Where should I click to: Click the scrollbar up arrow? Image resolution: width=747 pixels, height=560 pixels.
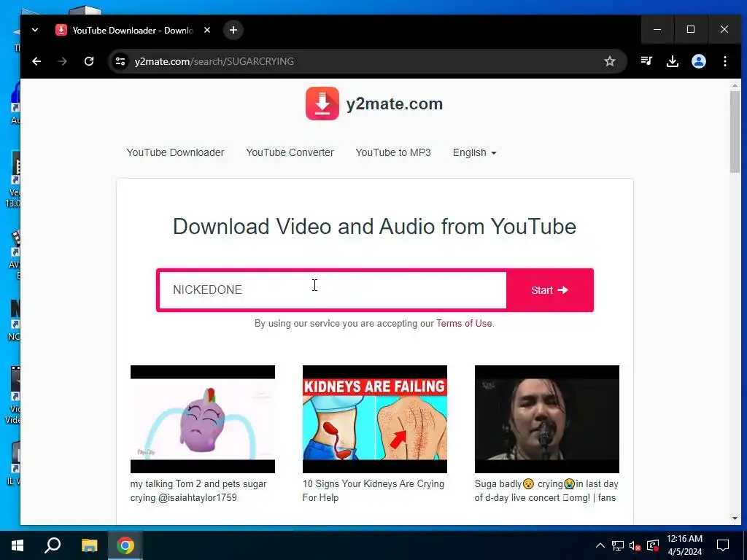[735, 85]
